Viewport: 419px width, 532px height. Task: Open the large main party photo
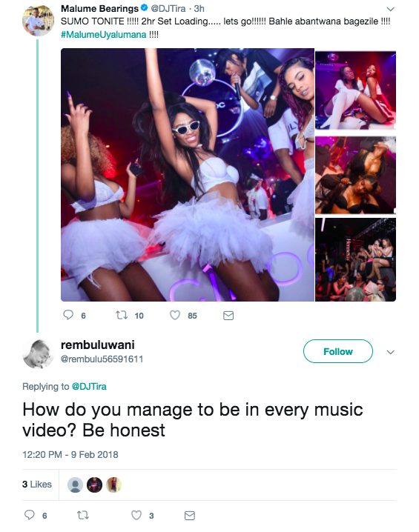click(x=188, y=175)
